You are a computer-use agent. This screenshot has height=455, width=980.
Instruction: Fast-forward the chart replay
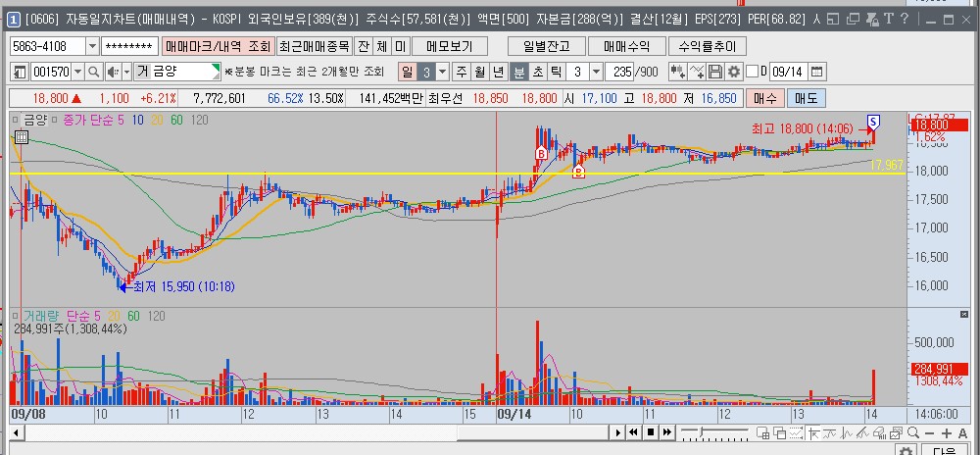(x=666, y=432)
